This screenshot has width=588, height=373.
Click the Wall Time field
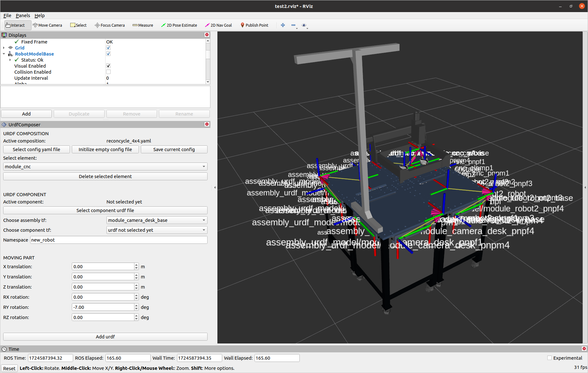pos(199,358)
